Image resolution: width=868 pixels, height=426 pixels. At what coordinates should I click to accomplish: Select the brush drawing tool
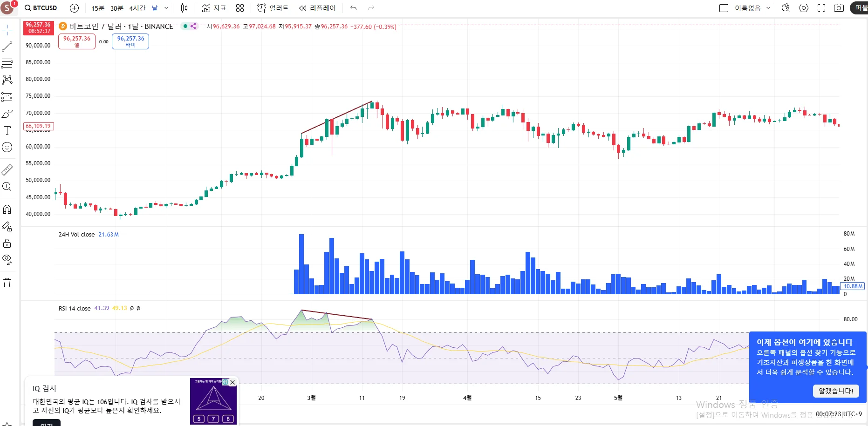(x=7, y=114)
